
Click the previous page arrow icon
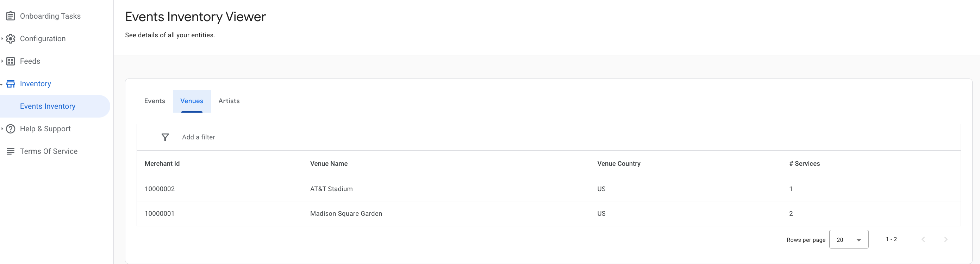click(923, 239)
